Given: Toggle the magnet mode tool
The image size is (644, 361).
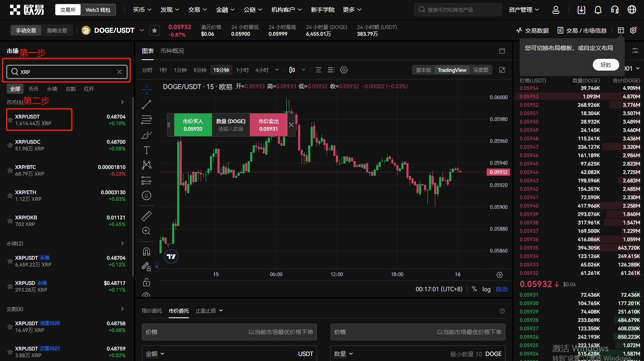Looking at the screenshot, I should coord(147,251).
